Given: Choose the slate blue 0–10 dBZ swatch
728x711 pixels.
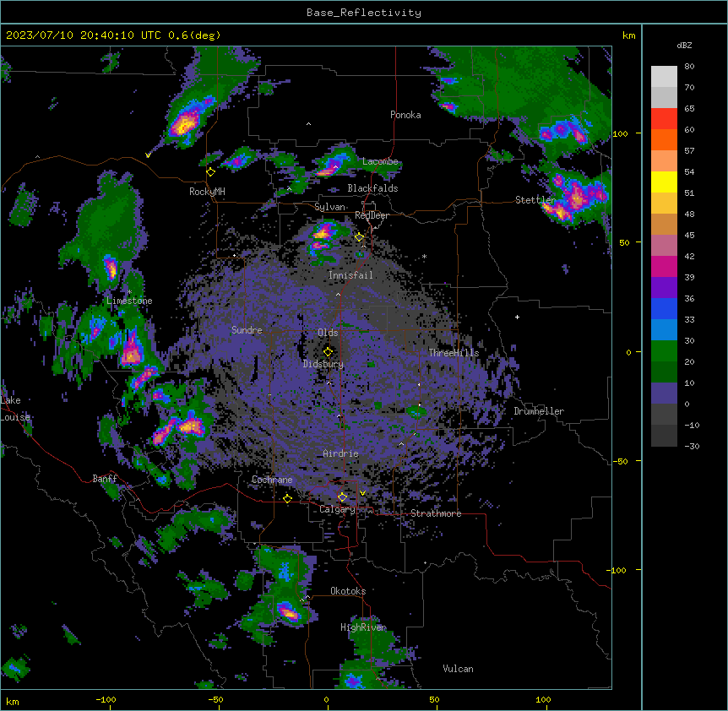Looking at the screenshot, I should (664, 393).
